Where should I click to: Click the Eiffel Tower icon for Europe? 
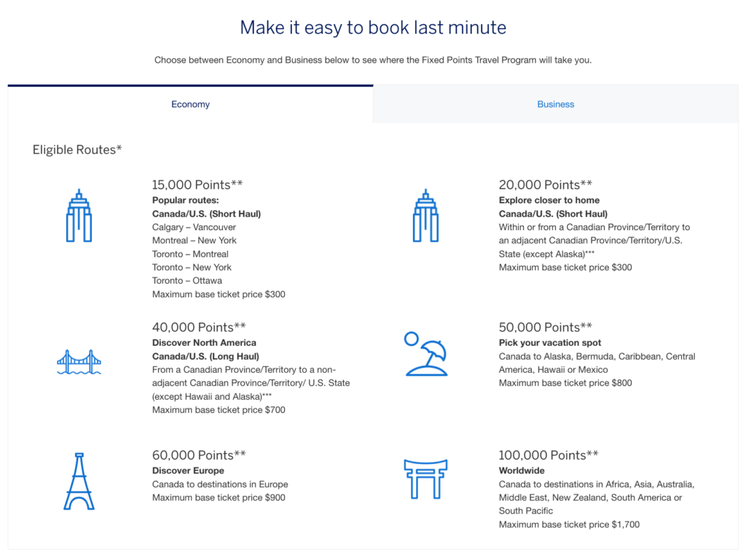(x=79, y=481)
